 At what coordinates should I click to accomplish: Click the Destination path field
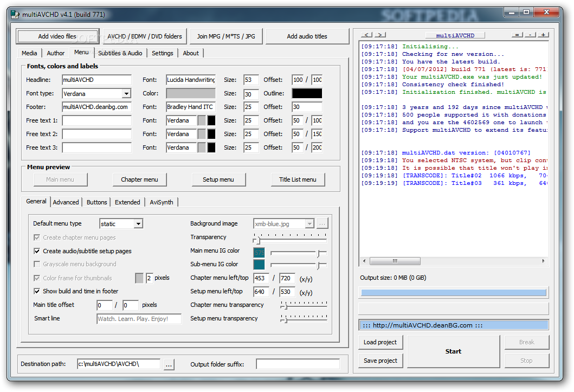119,364
